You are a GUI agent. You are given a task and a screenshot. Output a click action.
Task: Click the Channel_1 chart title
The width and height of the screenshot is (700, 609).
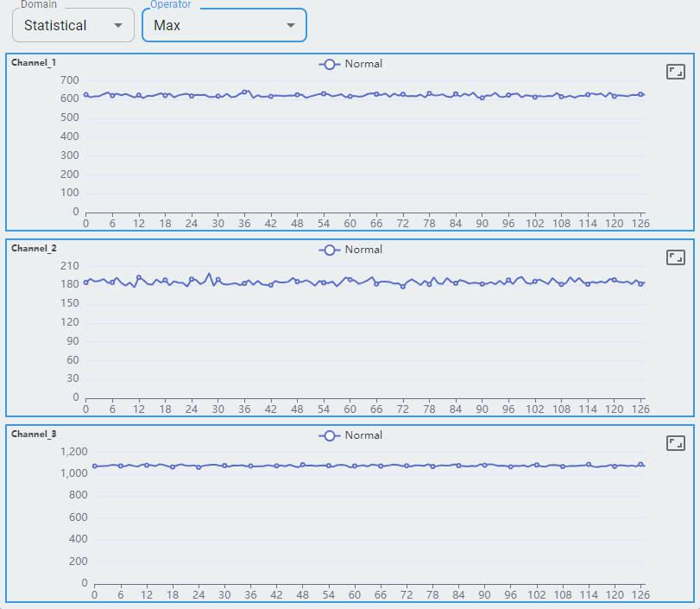tap(34, 62)
